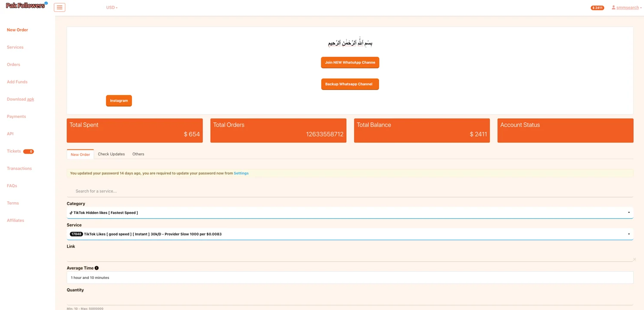The image size is (644, 310).
Task: Open the sidebar hamburger menu icon
Action: 59,7
